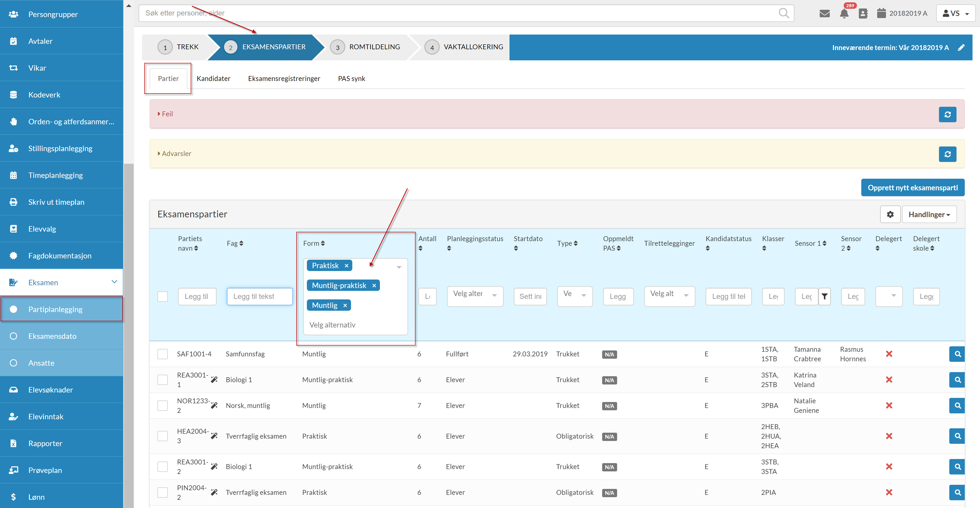The image size is (980, 508).
Task: Refresh the Advarsler warnings panel
Action: (947, 154)
